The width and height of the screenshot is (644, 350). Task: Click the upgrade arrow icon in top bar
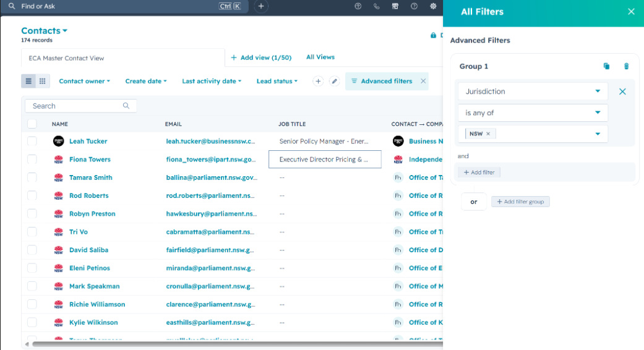pos(358,6)
